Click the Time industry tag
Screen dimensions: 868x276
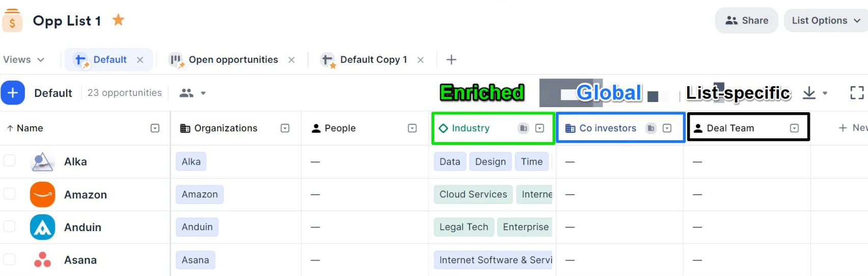pyautogui.click(x=532, y=162)
